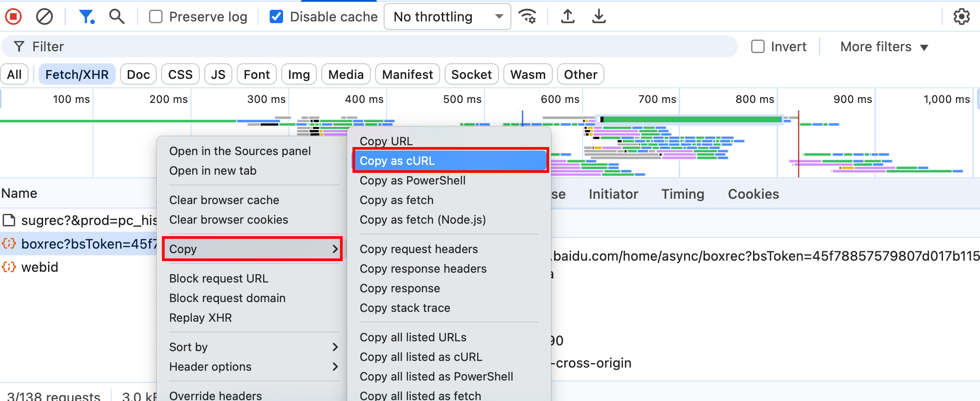
Task: Click the red marker line in the timeline overview
Action: (x=798, y=143)
